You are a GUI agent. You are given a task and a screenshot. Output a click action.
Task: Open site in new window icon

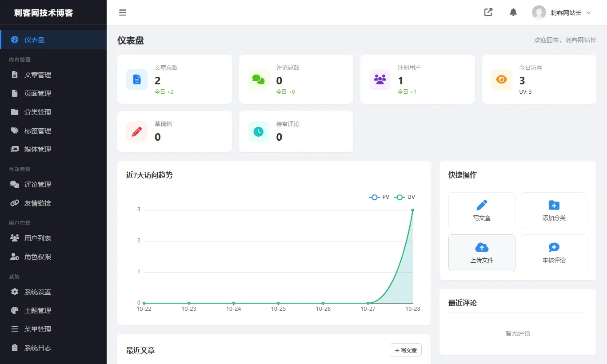(488, 12)
